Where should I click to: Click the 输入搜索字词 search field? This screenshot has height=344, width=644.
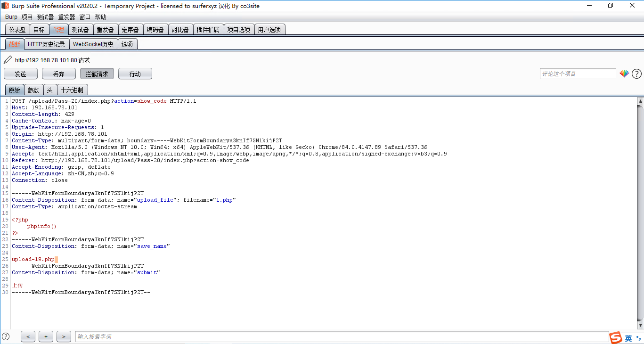click(342, 336)
